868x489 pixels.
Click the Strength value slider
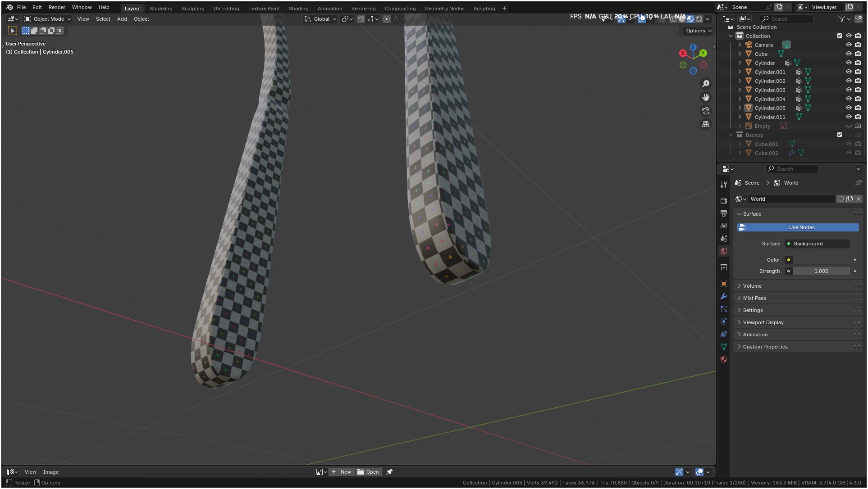pyautogui.click(x=821, y=271)
